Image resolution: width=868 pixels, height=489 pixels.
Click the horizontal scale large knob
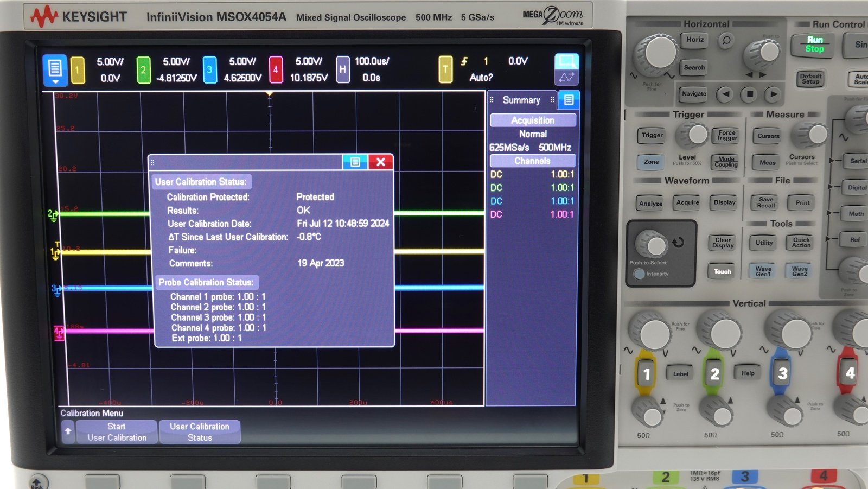click(x=658, y=54)
